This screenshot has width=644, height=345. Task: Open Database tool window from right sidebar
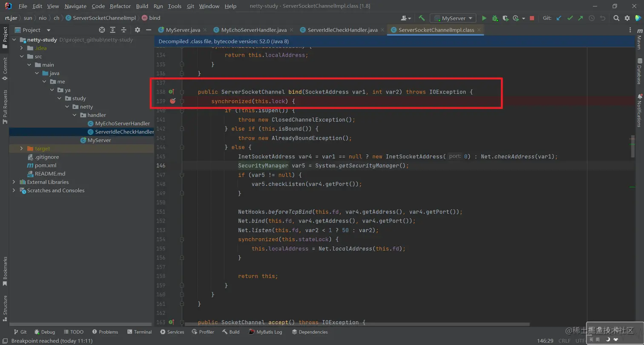pos(639,72)
